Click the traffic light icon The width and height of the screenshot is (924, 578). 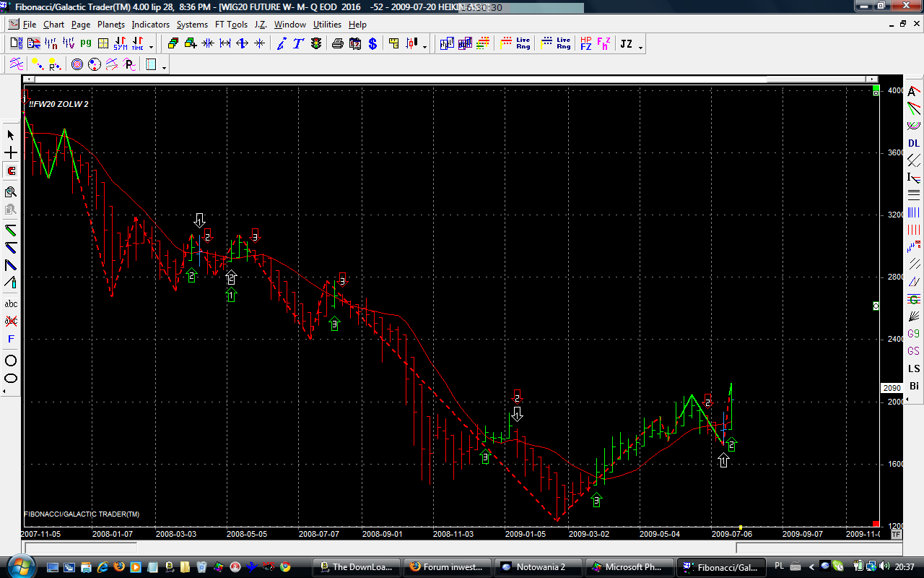tap(316, 44)
